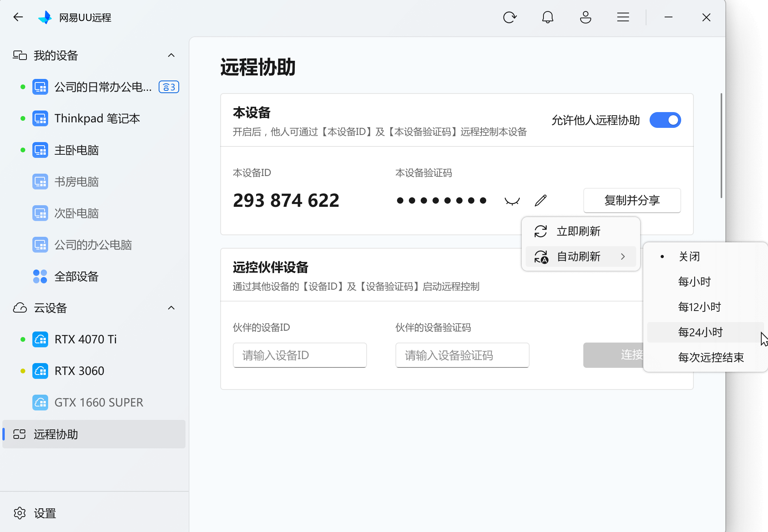The height and width of the screenshot is (532, 768).
Task: Click the pencil icon to edit verification code
Action: click(540, 200)
